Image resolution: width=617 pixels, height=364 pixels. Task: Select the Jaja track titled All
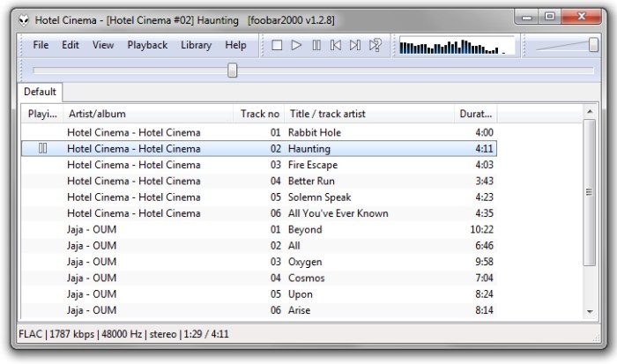pyautogui.click(x=259, y=245)
